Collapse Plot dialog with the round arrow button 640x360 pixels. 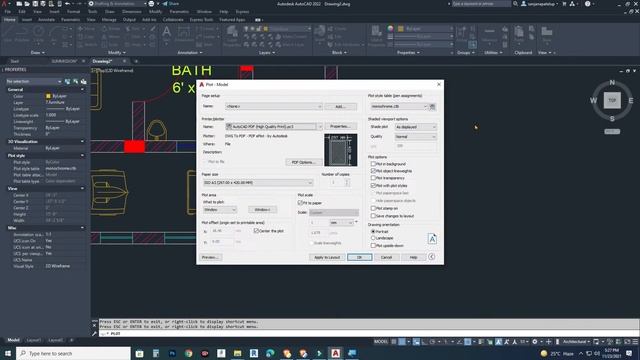(x=431, y=257)
